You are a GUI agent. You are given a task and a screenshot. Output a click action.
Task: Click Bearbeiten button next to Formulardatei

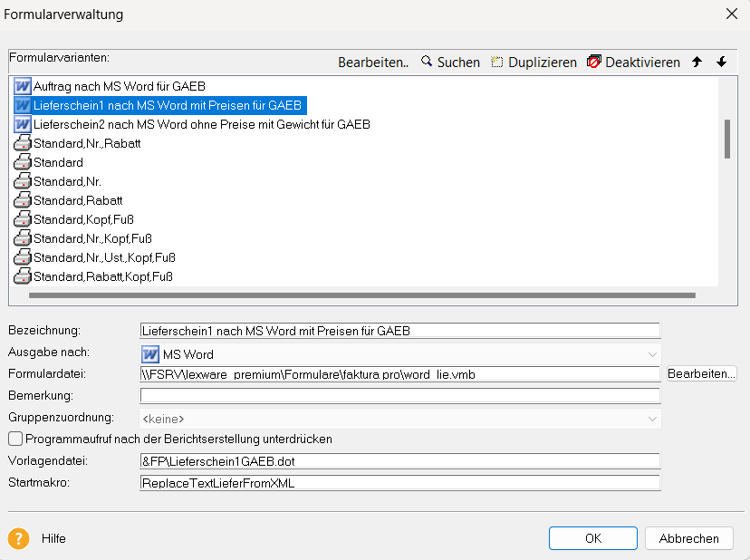(x=702, y=373)
